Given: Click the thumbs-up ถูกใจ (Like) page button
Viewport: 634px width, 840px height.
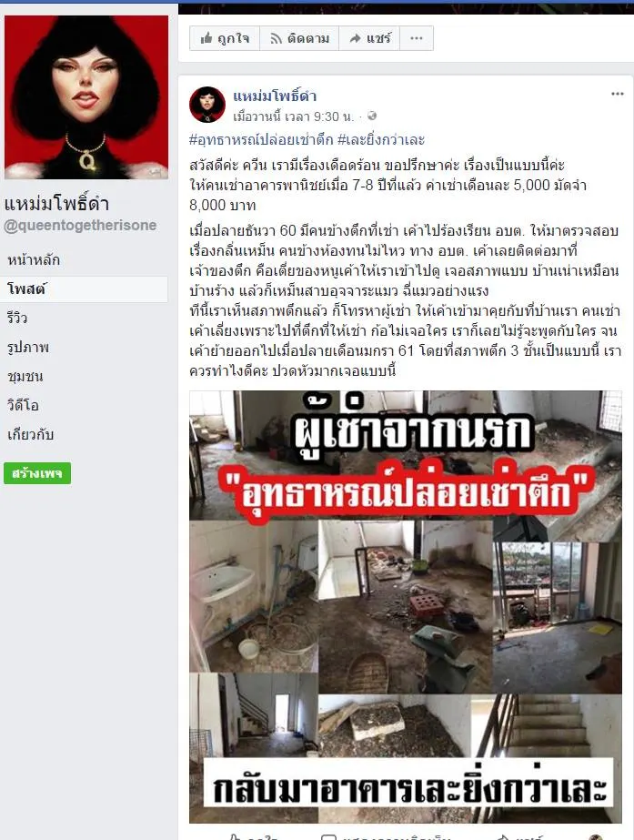Looking at the screenshot, I should pos(225,38).
